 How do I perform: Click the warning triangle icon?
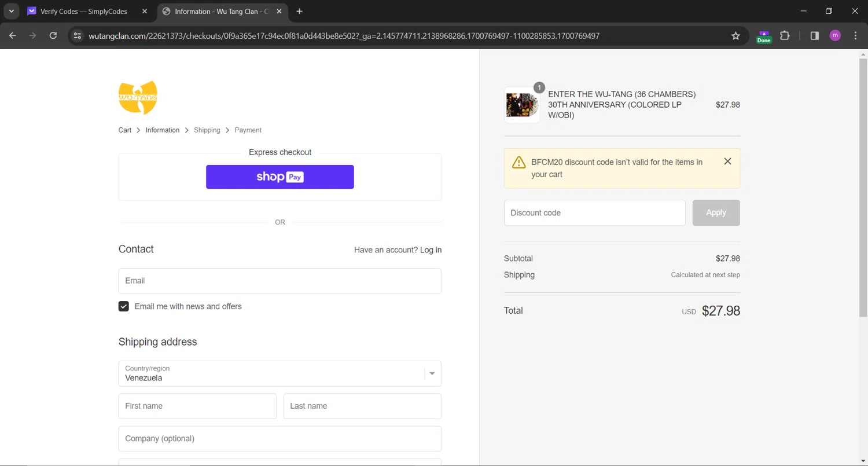(x=518, y=162)
